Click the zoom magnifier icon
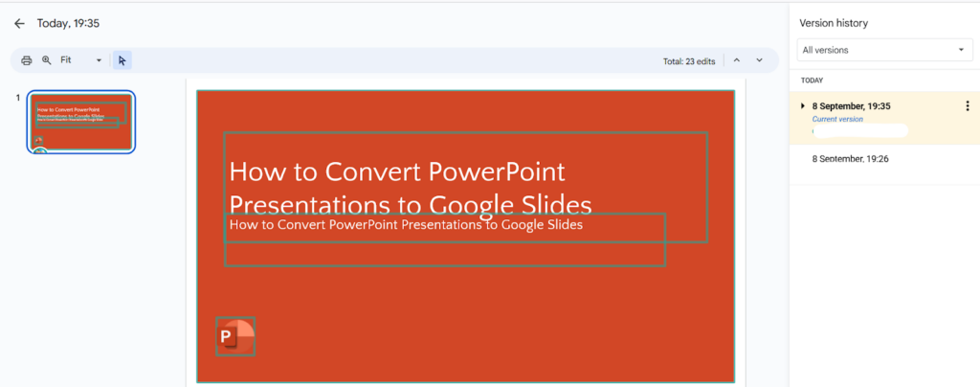Image resolution: width=980 pixels, height=387 pixels. (x=46, y=60)
